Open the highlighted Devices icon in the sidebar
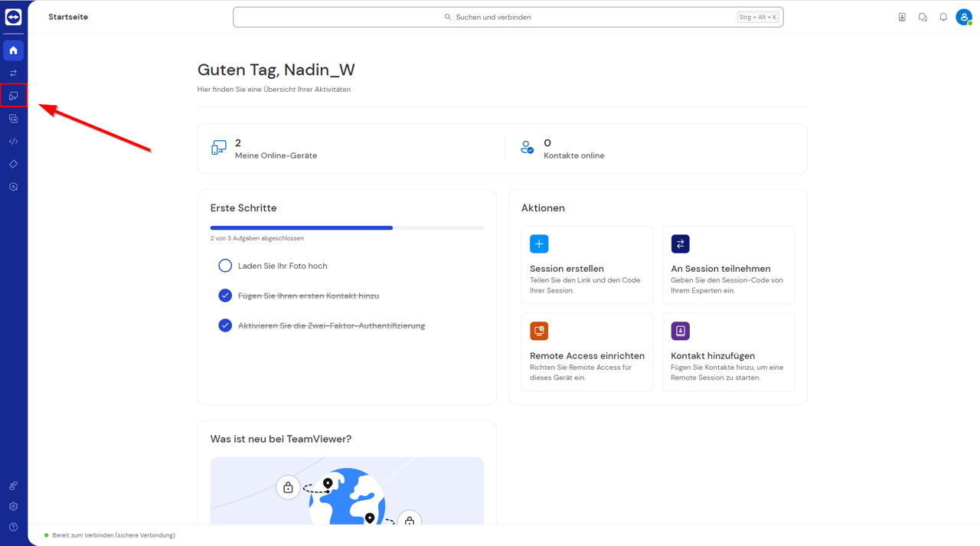This screenshot has width=980, height=546. click(13, 96)
